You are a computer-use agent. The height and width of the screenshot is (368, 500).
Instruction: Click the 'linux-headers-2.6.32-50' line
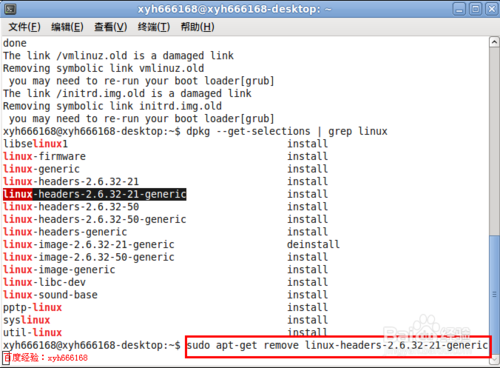click(71, 207)
